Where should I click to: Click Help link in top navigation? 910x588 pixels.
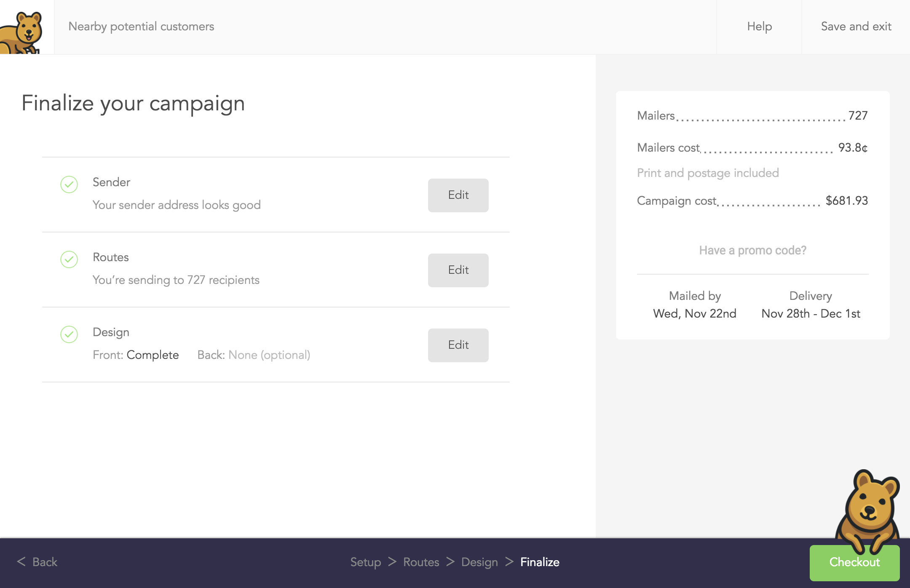(x=759, y=27)
